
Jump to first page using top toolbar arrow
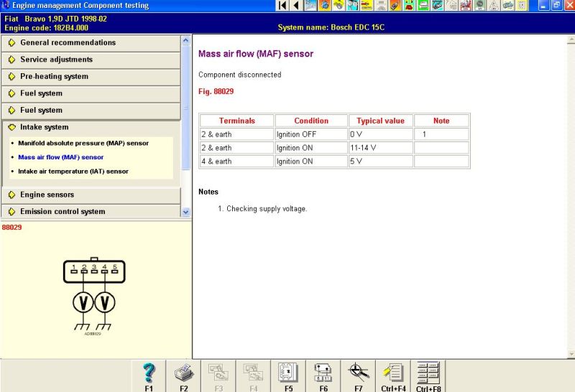coord(282,6)
